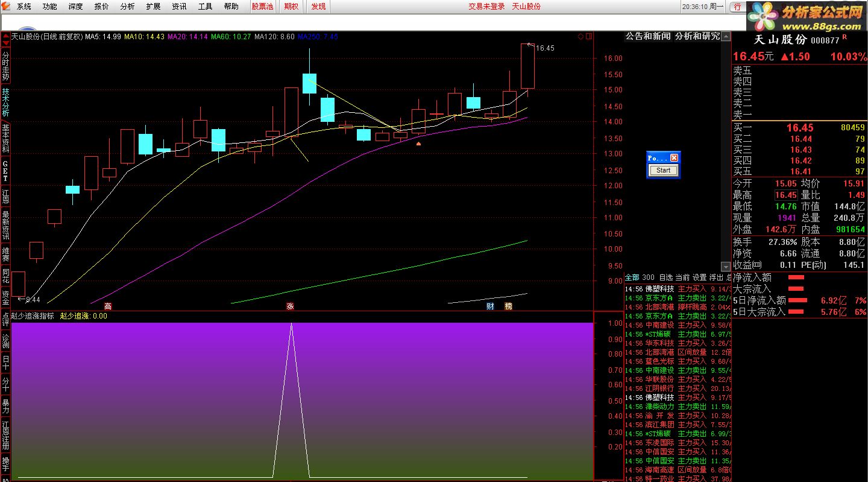The height and width of the screenshot is (482, 868).
Task: Click the R badge beside stock code 000877
Action: [844, 37]
